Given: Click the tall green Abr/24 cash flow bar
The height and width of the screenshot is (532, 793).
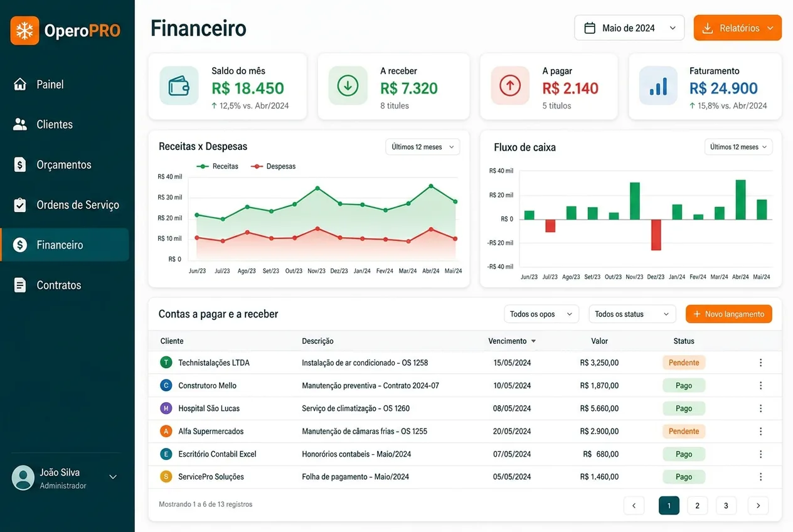Looking at the screenshot, I should [740, 199].
